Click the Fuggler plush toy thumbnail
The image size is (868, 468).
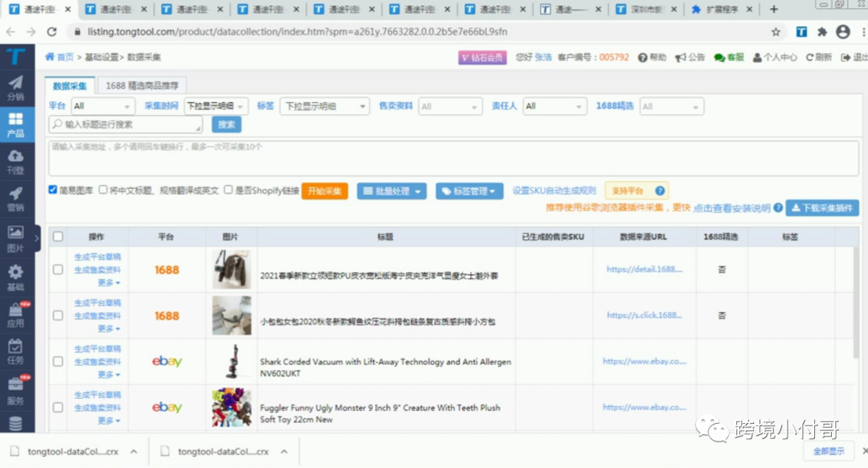coord(231,408)
